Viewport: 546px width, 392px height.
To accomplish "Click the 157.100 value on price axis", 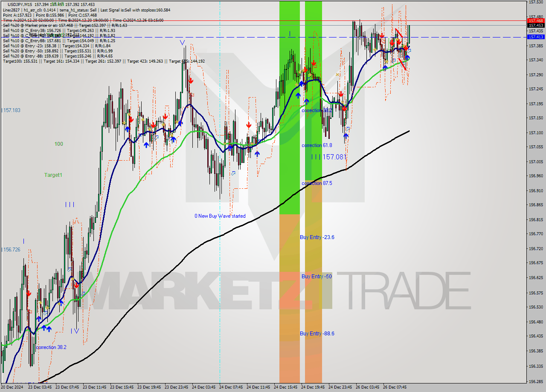I will (535, 133).
